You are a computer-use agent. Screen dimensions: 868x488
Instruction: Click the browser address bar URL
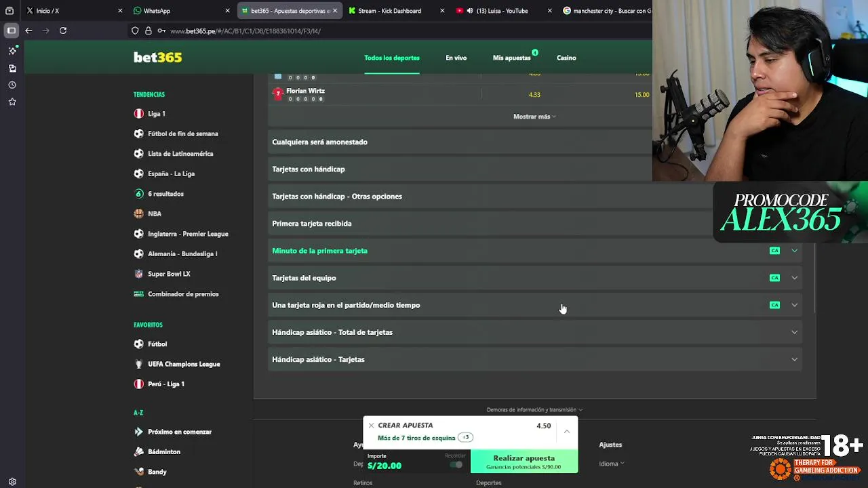tap(245, 31)
